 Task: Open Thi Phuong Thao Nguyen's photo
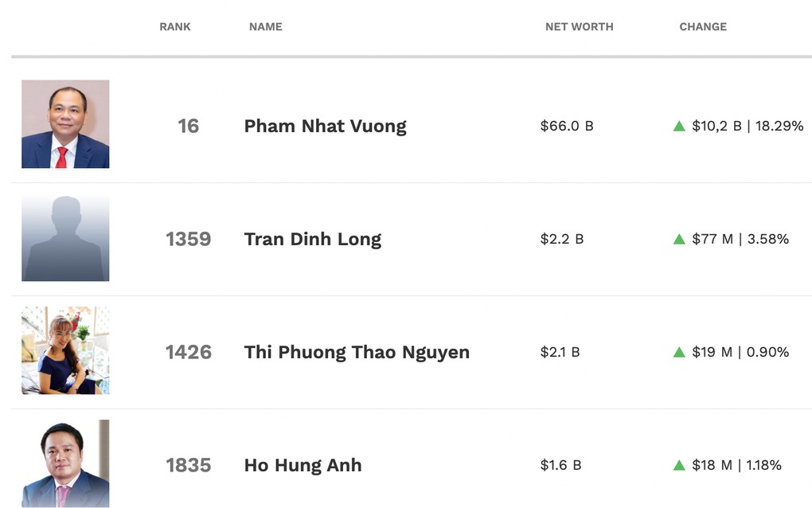[65, 350]
